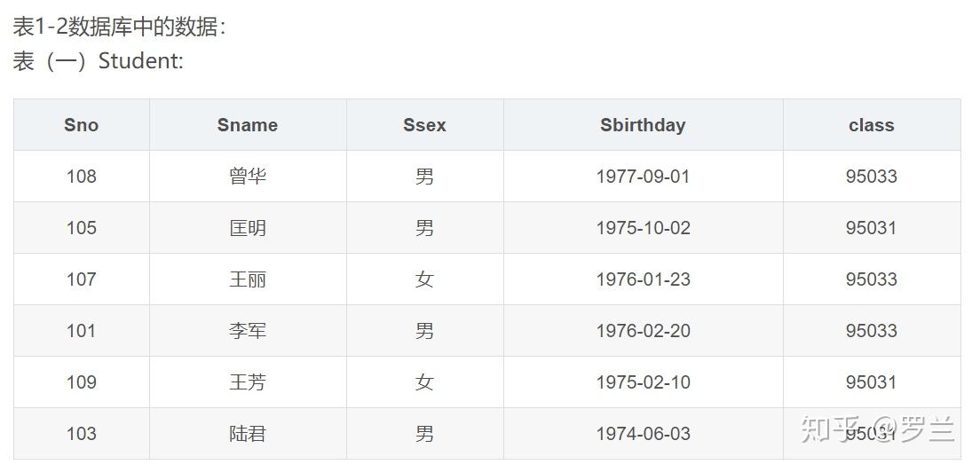Select the birthday cell 1975-10-02
The height and width of the screenshot is (472, 980).
pyautogui.click(x=643, y=228)
